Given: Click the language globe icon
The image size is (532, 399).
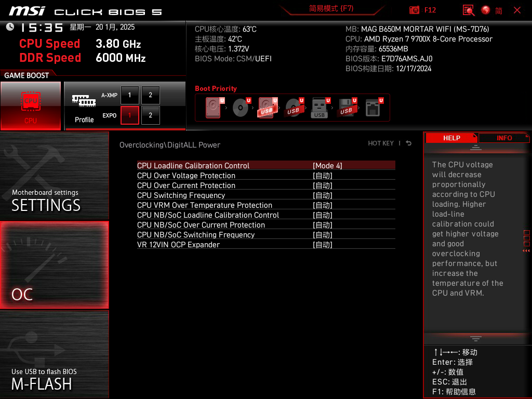Looking at the screenshot, I should (486, 10).
